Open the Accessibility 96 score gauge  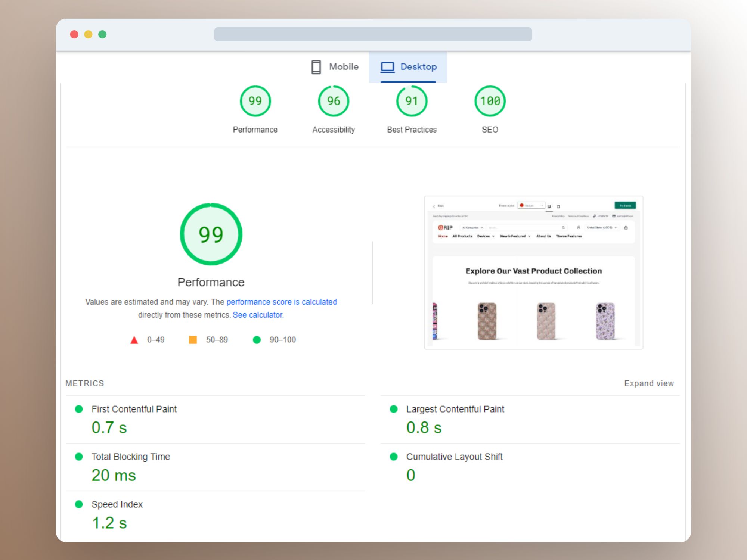pyautogui.click(x=334, y=101)
